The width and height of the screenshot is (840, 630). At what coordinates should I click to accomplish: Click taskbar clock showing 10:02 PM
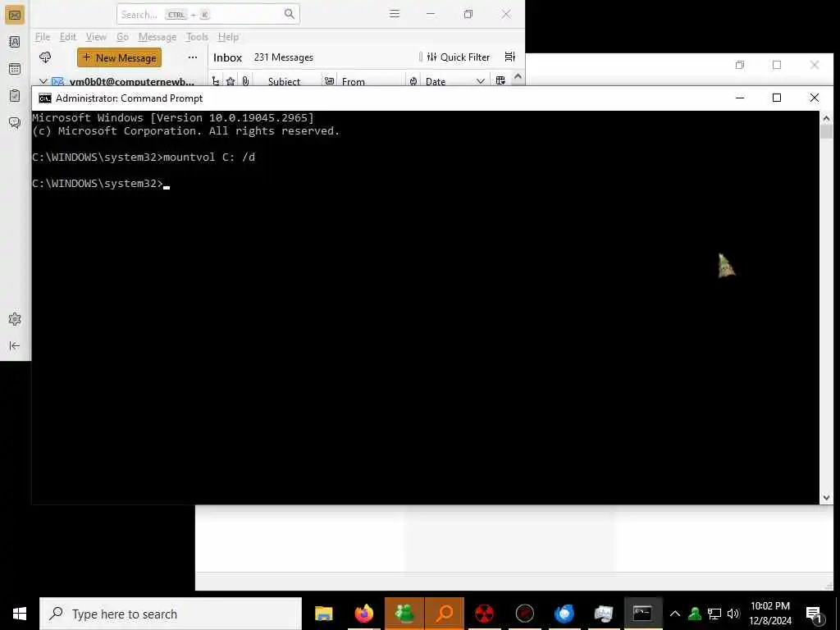click(x=769, y=614)
